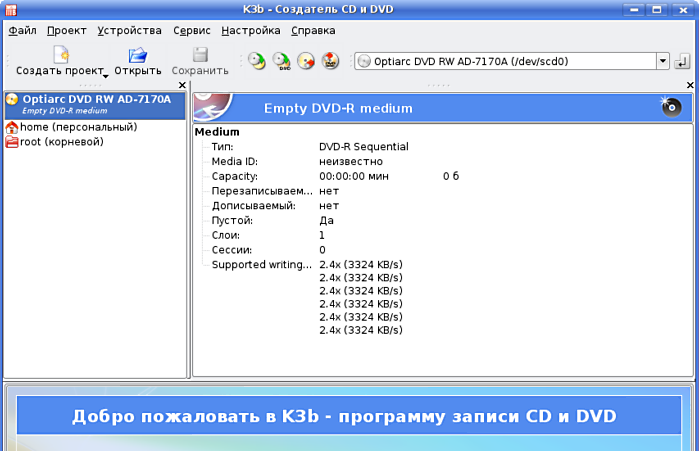The height and width of the screenshot is (451, 700).
Task: Open a project with the Открыть icon
Action: click(x=138, y=55)
